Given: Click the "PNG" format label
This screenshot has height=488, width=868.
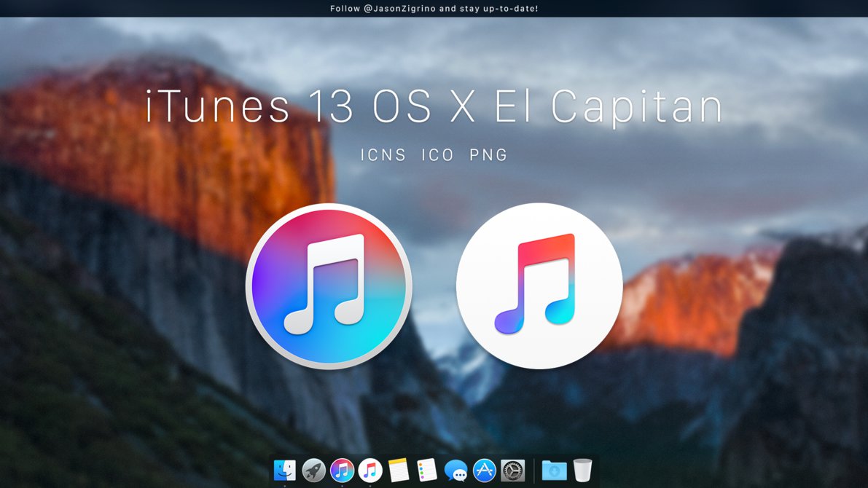Looking at the screenshot, I should coord(488,155).
